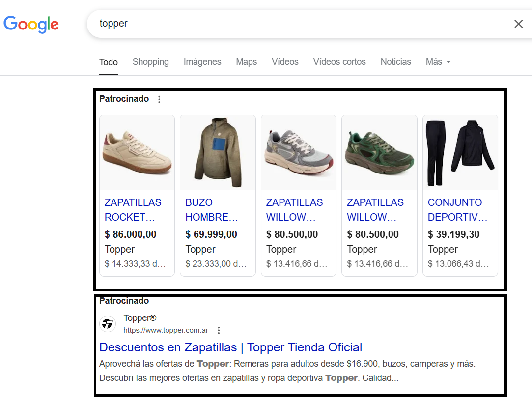Screen dimensions: 532x404
Task: Select the Todo tab
Action: (x=108, y=62)
